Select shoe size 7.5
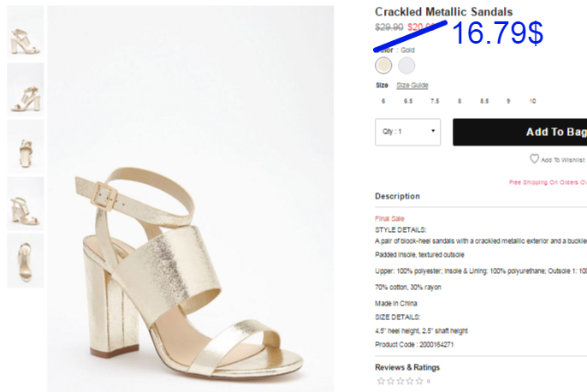This screenshot has width=587, height=392. pos(435,101)
